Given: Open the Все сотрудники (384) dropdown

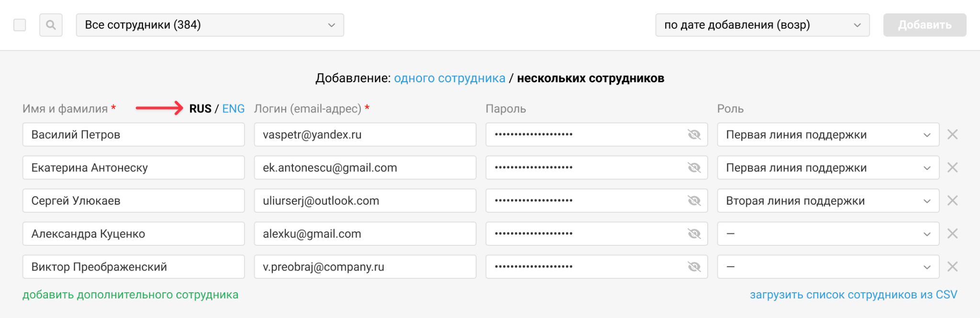Looking at the screenshot, I should pos(210,25).
